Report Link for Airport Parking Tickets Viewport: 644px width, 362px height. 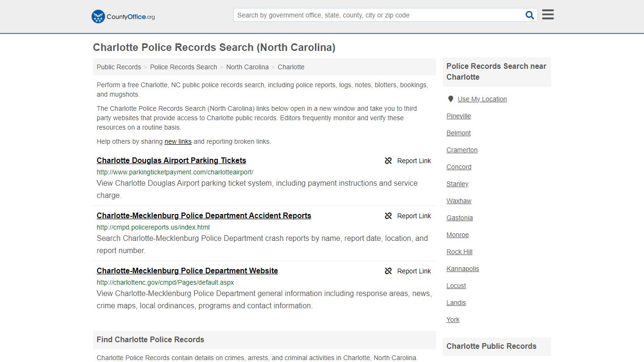[x=414, y=161]
